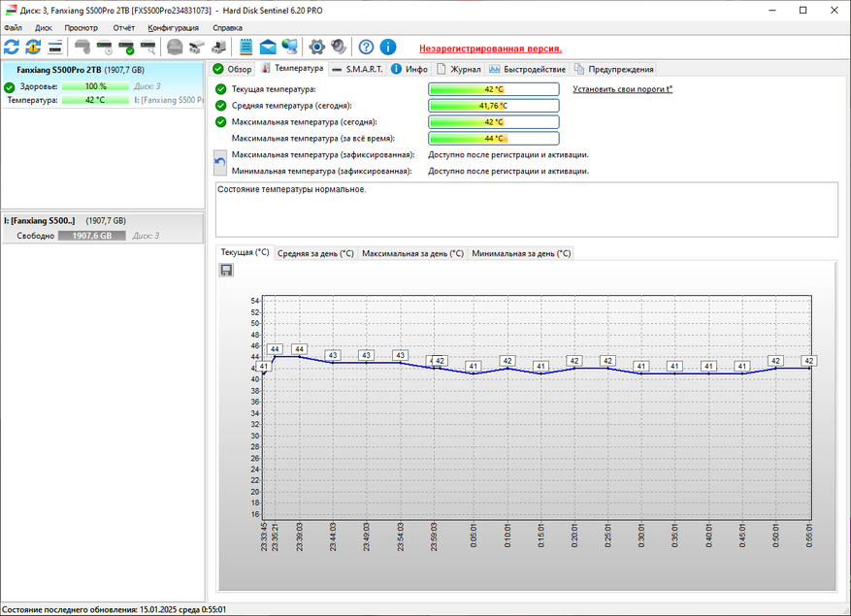The image size is (851, 616).
Task: Select the Средняя за день (°C) chart tab
Action: tap(315, 253)
